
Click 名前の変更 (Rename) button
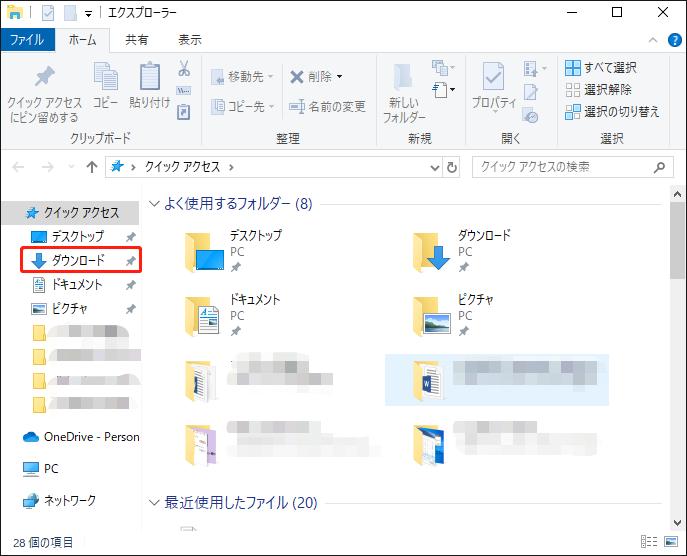pos(327,106)
